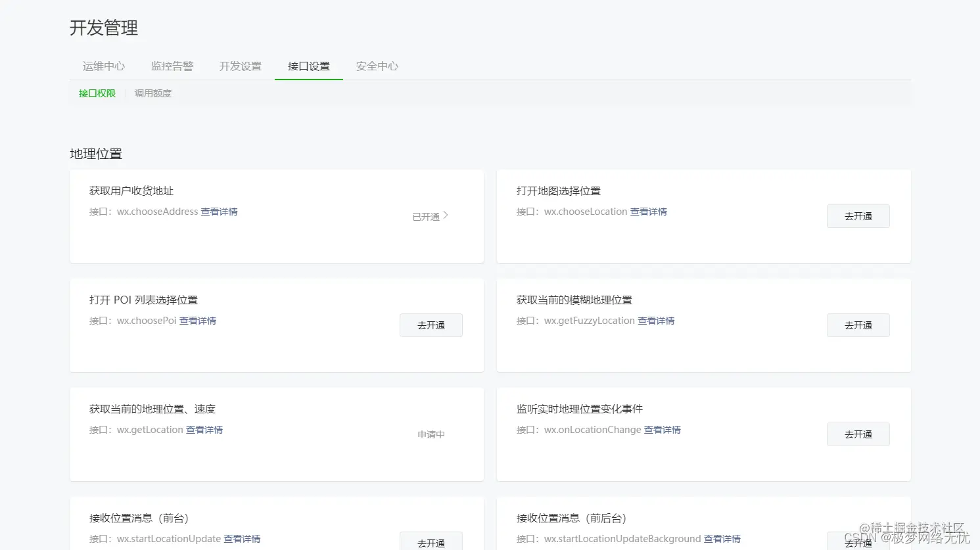Open wx.getFuzzyLocation details link
This screenshot has width=980, height=550.
(x=656, y=320)
